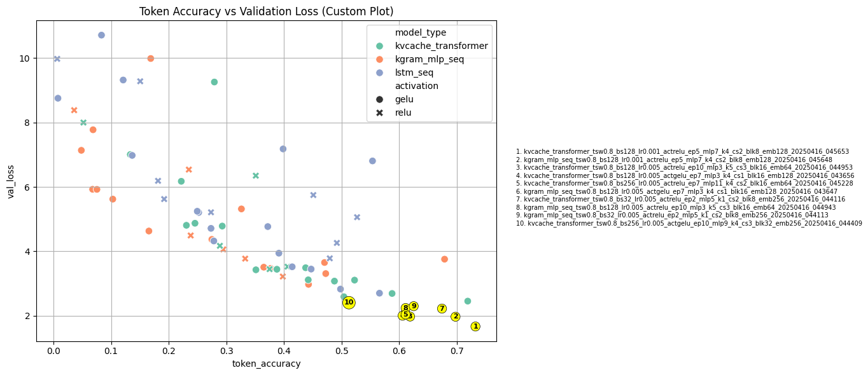Click the x-axis tick label 0.5
The image size is (868, 375).
(x=342, y=350)
